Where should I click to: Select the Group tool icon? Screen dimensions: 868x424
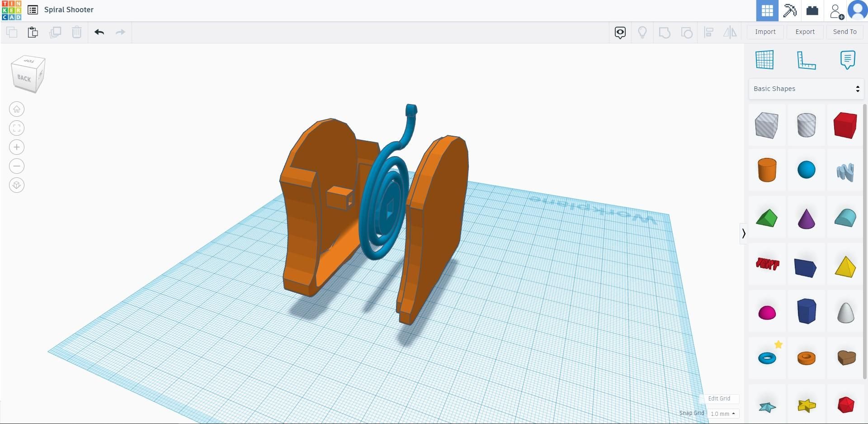click(x=664, y=32)
